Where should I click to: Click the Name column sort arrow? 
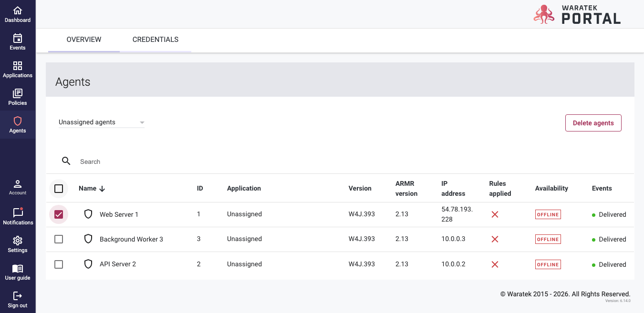point(102,189)
